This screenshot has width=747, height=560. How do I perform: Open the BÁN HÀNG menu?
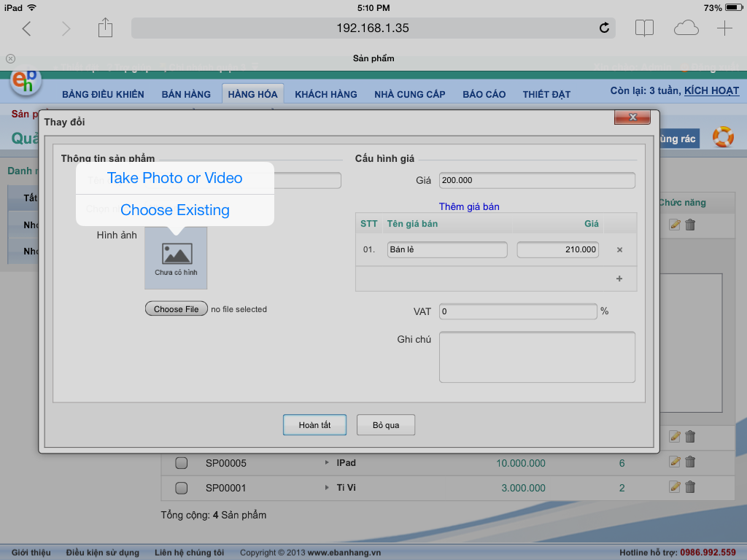tap(186, 94)
